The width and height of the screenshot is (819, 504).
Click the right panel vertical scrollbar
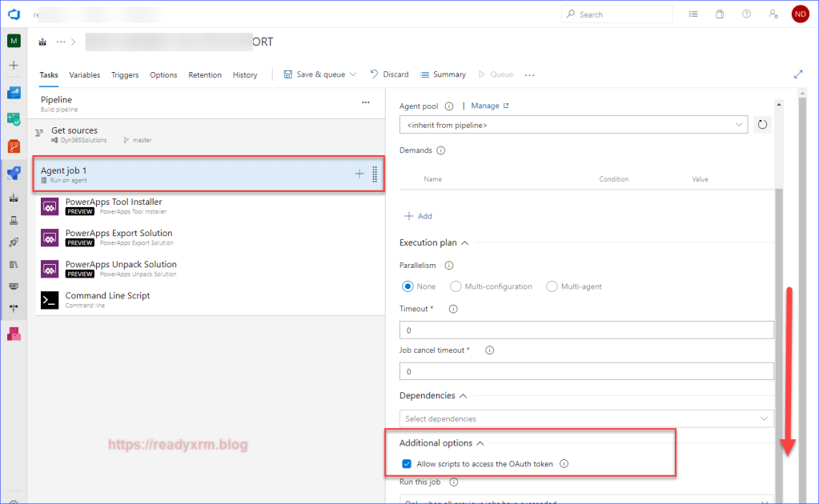779,320
